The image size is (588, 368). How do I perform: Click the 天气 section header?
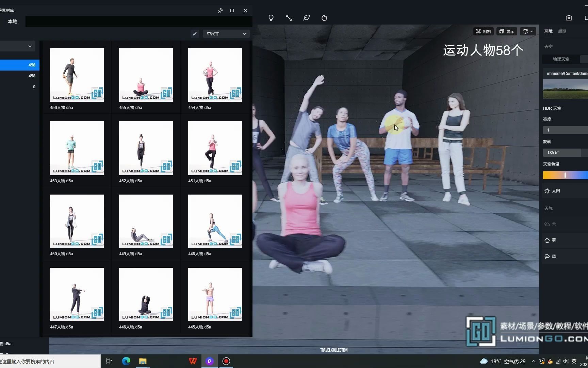pyautogui.click(x=548, y=209)
